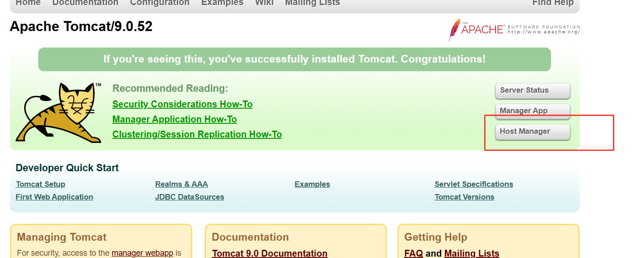Open the Manager App button
Screen dimensions: 644x258
533,111
